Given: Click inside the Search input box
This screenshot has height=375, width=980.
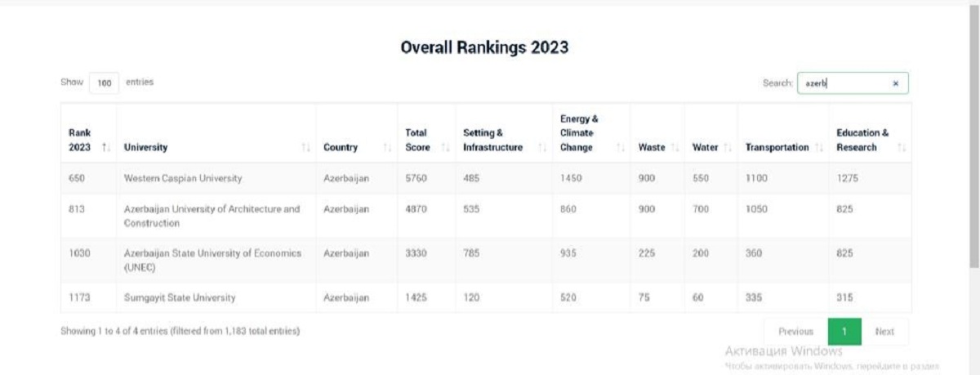Looking at the screenshot, I should pos(853,83).
